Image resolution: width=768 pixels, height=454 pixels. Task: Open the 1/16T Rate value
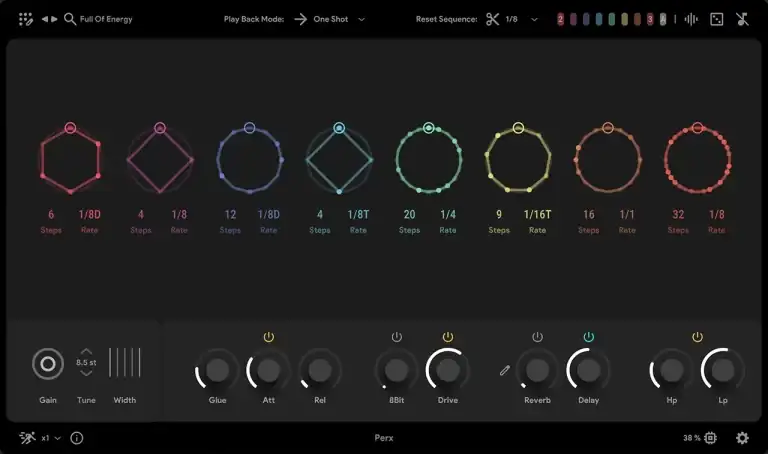point(537,215)
